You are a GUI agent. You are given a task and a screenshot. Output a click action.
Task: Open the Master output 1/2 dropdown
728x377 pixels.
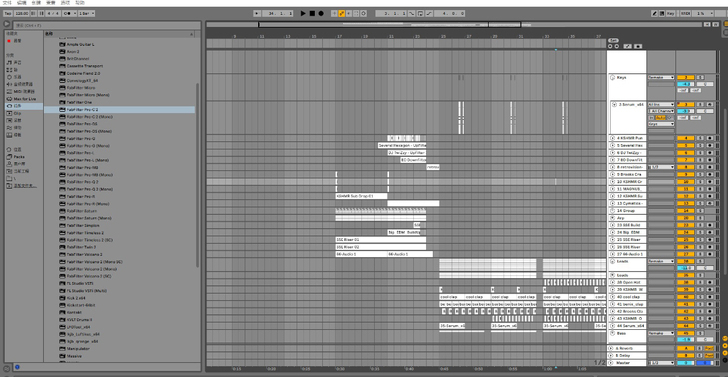coord(661,363)
